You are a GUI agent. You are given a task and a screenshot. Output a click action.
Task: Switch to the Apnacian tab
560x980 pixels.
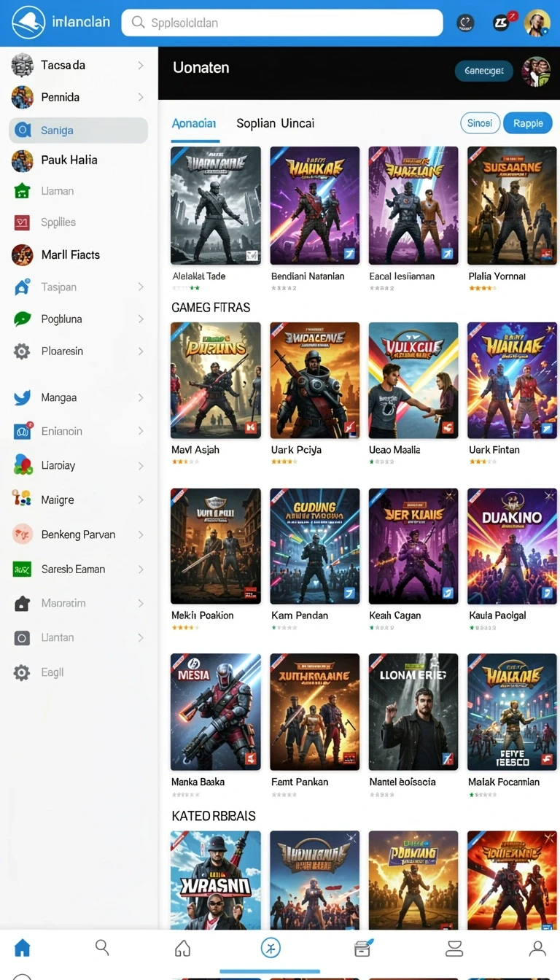(194, 123)
